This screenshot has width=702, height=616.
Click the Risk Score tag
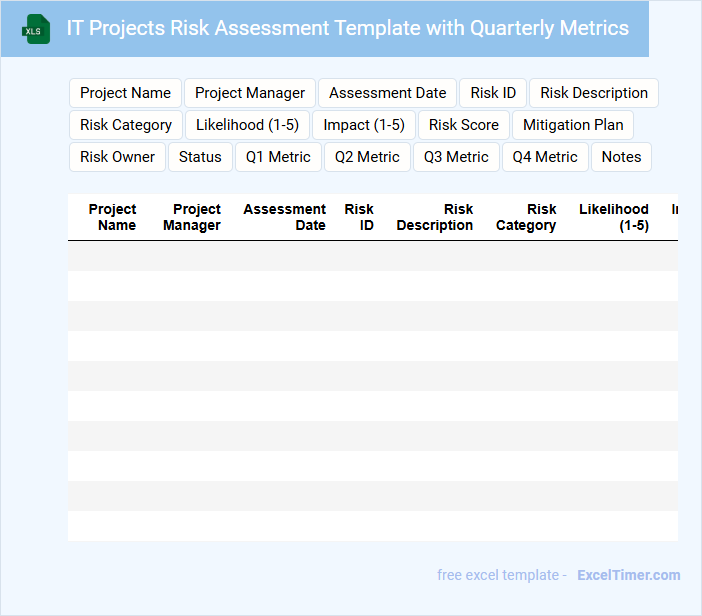point(464,125)
